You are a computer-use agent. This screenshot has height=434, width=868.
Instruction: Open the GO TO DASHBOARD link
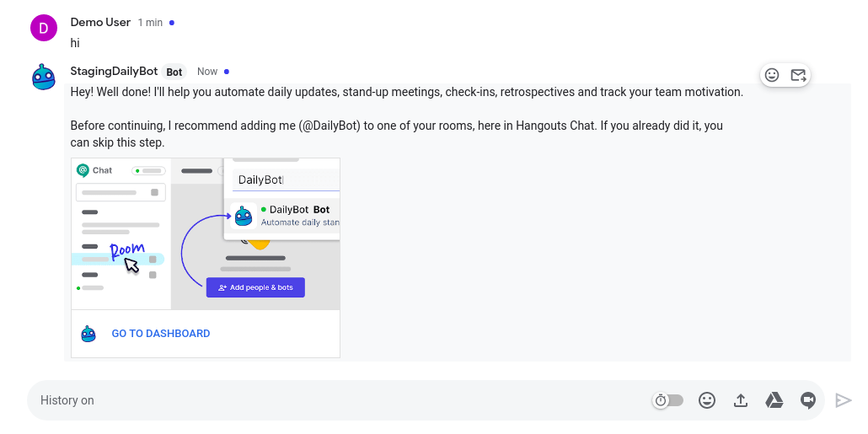click(160, 333)
